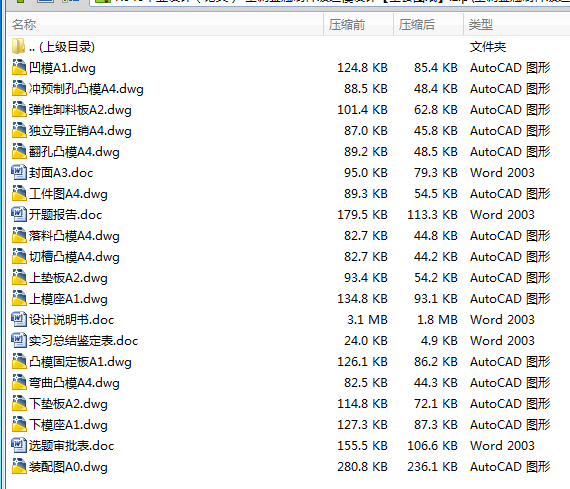This screenshot has height=489, width=570.
Task: Sort by the 类型 column header
Action: click(517, 25)
